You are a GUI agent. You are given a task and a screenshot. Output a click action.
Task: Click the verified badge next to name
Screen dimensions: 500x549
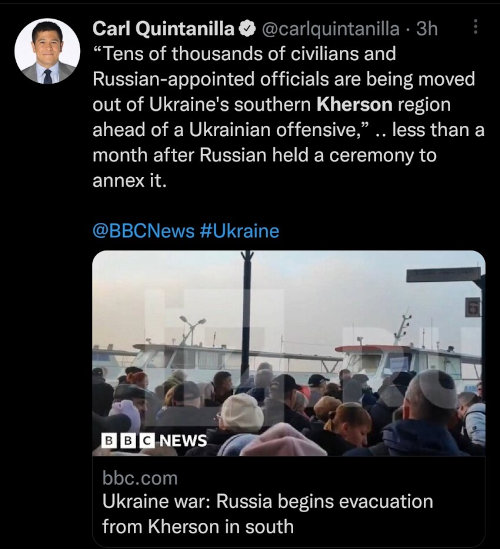[x=247, y=29]
